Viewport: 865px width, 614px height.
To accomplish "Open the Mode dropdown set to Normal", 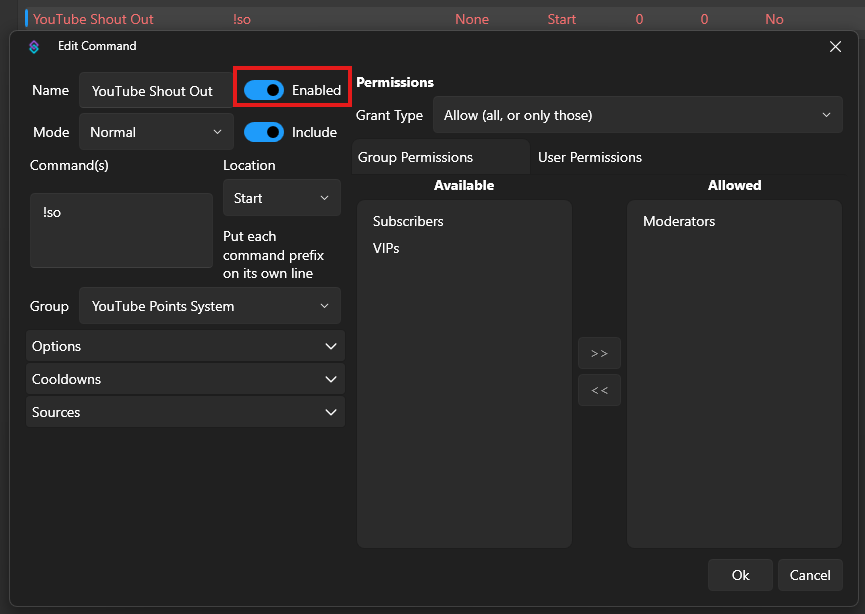I will coord(156,132).
